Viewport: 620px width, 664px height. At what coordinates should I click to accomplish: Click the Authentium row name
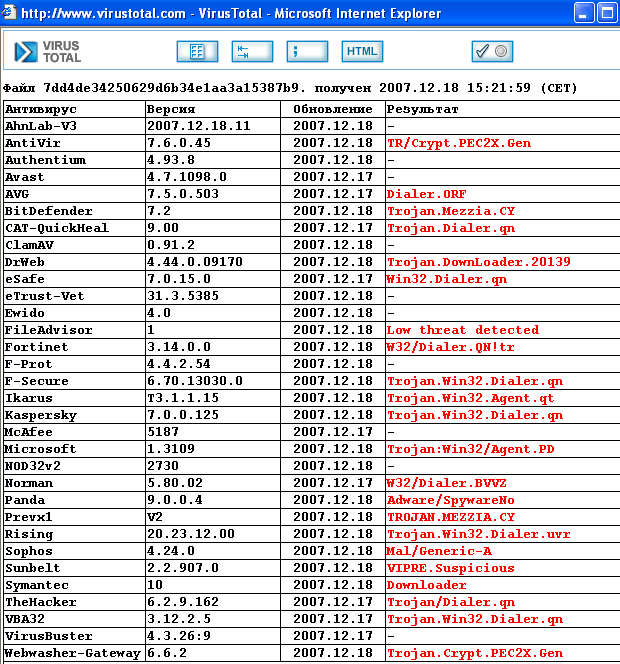coord(45,160)
